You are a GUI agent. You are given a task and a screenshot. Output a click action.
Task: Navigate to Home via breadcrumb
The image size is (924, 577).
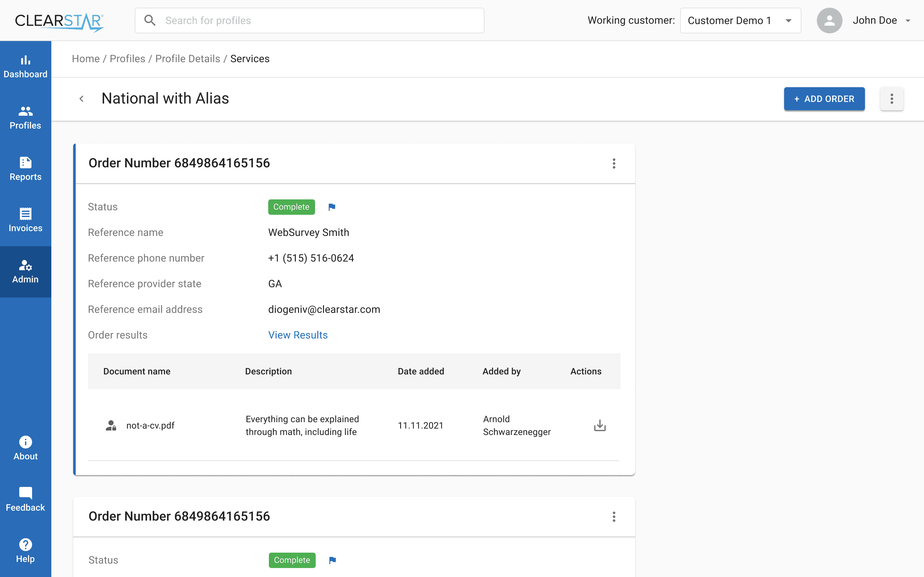pos(86,59)
